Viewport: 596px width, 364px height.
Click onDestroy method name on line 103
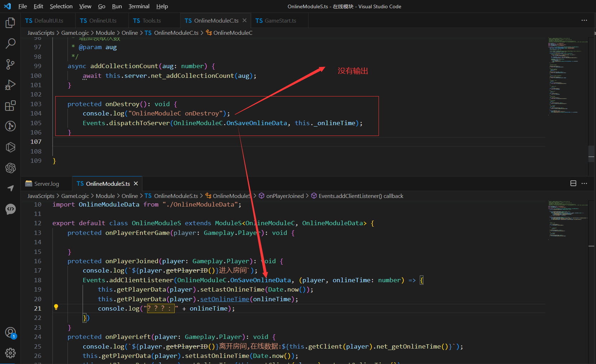click(x=122, y=104)
